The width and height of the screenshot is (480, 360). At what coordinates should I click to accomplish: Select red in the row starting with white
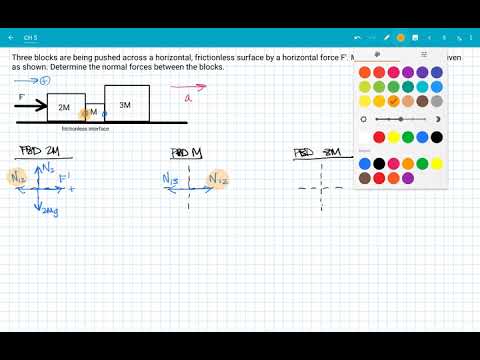pyautogui.click(x=379, y=137)
